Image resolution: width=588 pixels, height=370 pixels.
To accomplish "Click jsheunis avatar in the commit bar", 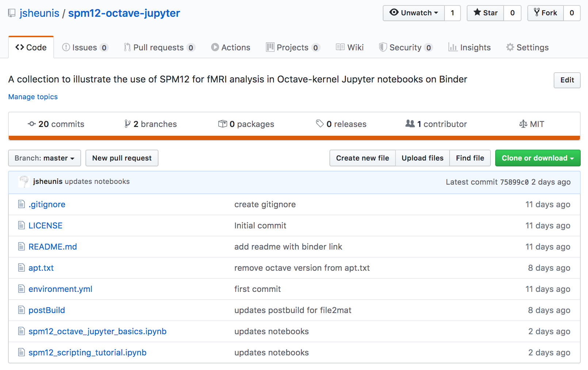I will click(x=23, y=181).
